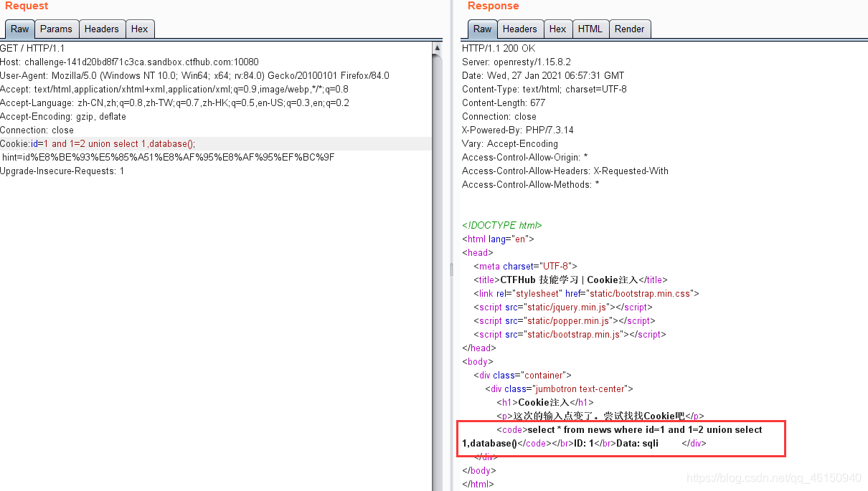Image resolution: width=868 pixels, height=491 pixels.
Task: Click the Content-Type: text/html response line
Action: coord(544,89)
